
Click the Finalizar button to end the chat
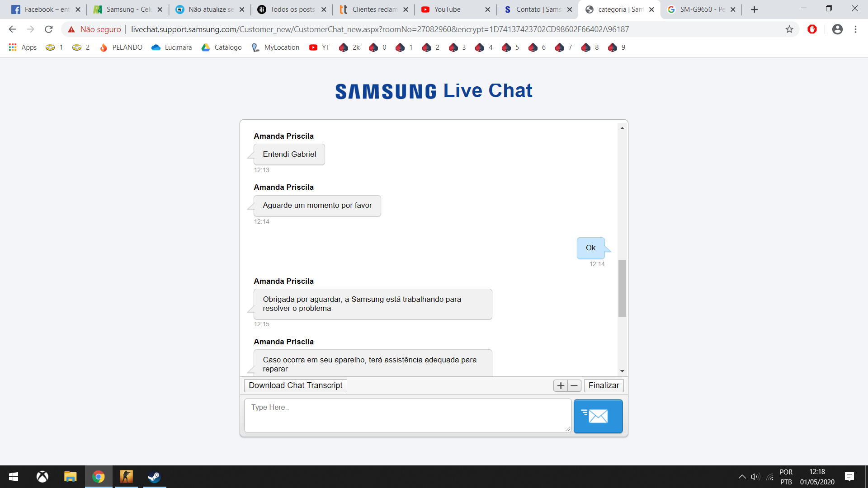pos(604,385)
